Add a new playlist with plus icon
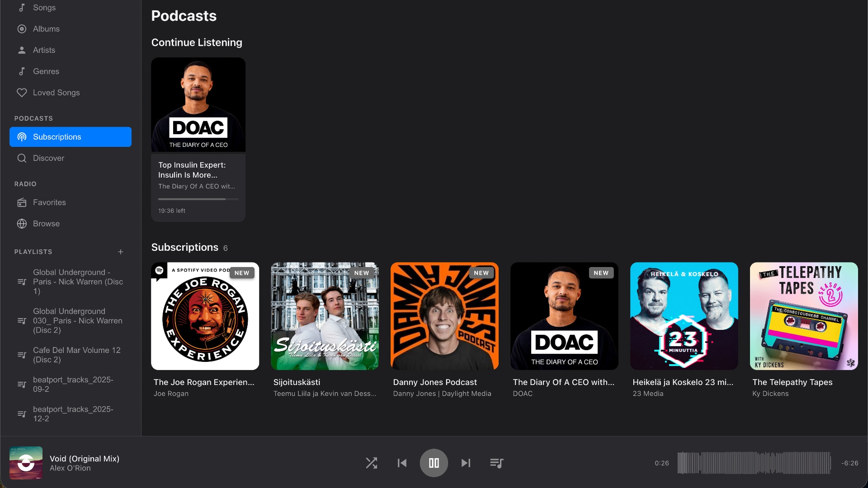Image resolution: width=868 pixels, height=488 pixels. [121, 252]
